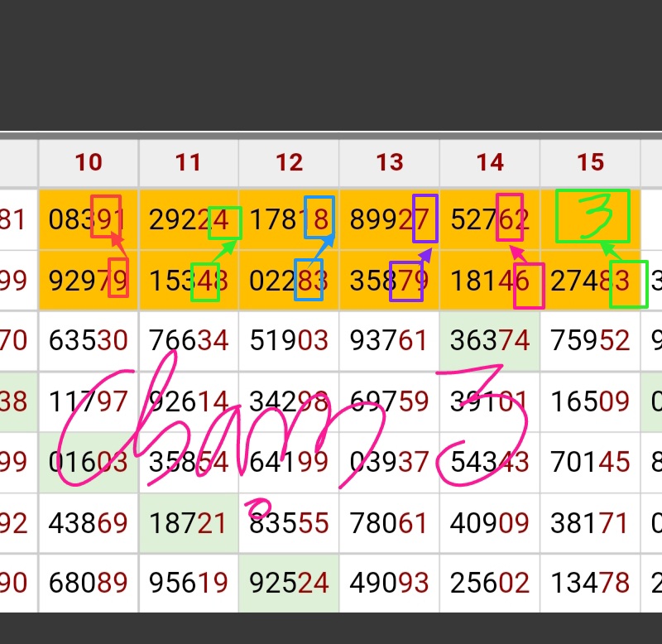Screen dimensions: 662x644
Task: Pick the table cell 69759
Action: point(389,401)
